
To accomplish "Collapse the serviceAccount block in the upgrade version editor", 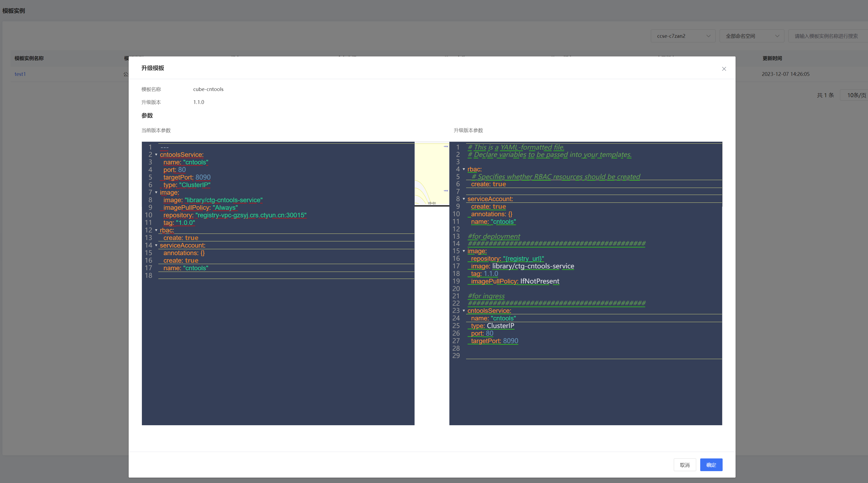I will click(464, 199).
